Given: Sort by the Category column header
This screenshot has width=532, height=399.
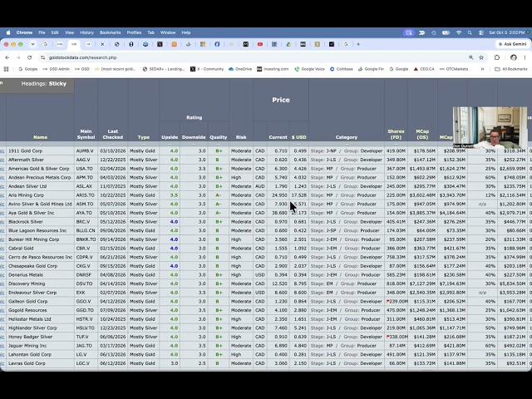Looking at the screenshot, I should pos(347,137).
